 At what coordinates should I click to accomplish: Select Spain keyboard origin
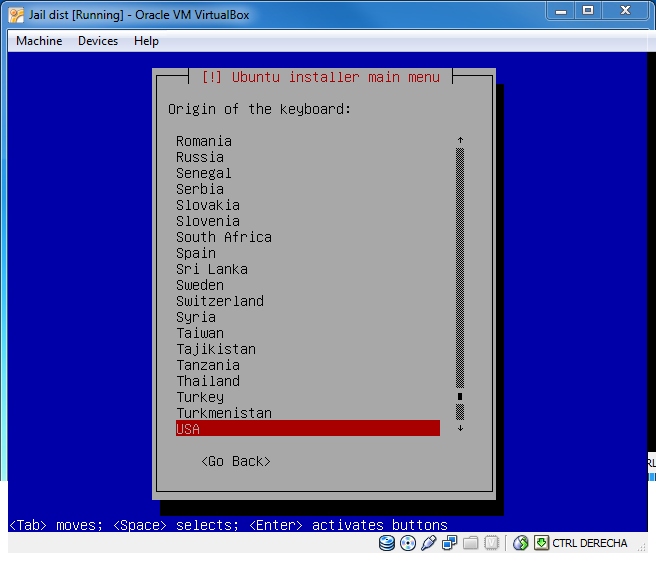click(308, 253)
